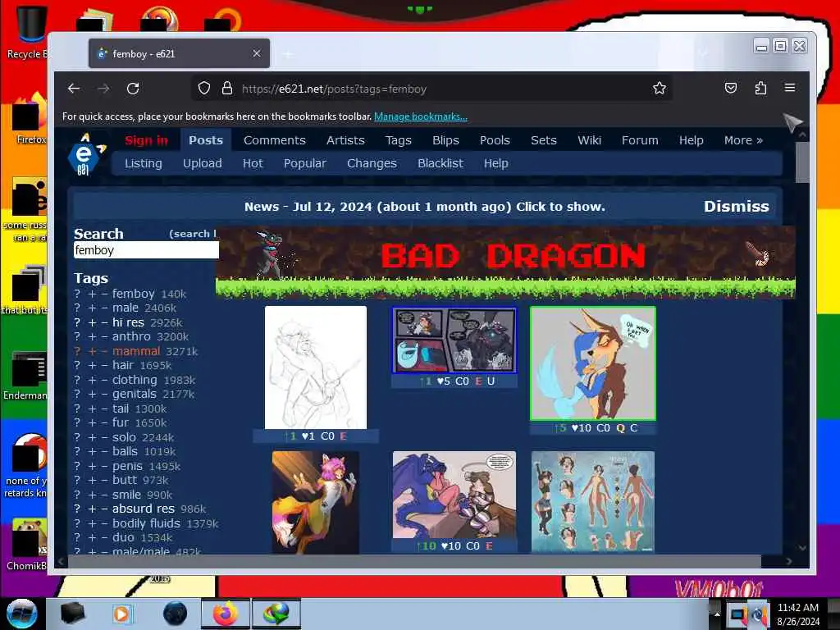The width and height of the screenshot is (840, 630).
Task: Open the Extensions puzzle-piece menu
Action: tap(760, 88)
